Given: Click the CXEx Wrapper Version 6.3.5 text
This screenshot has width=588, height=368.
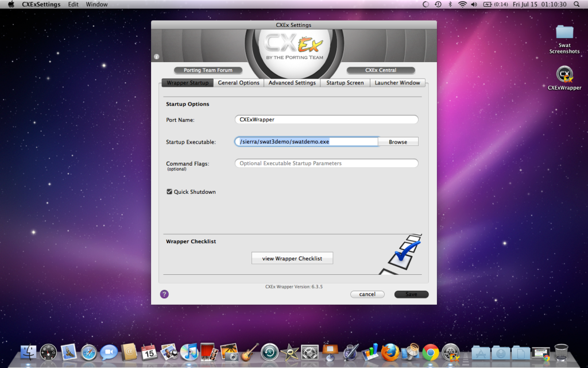Looking at the screenshot, I should (294, 286).
